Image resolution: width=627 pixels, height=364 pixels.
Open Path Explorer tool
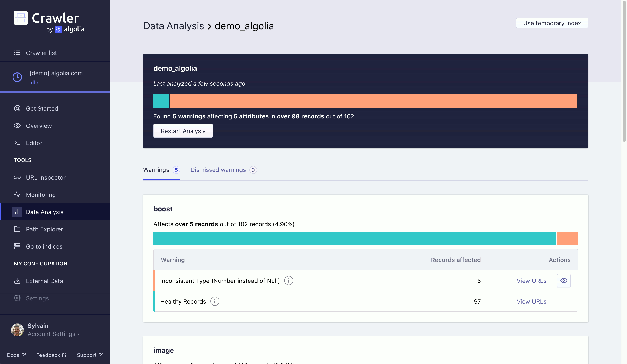[55, 229]
